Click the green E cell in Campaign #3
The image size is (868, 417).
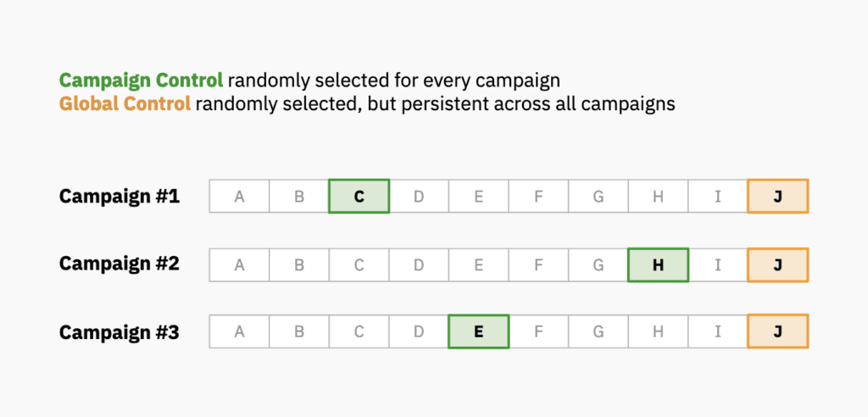tap(478, 331)
